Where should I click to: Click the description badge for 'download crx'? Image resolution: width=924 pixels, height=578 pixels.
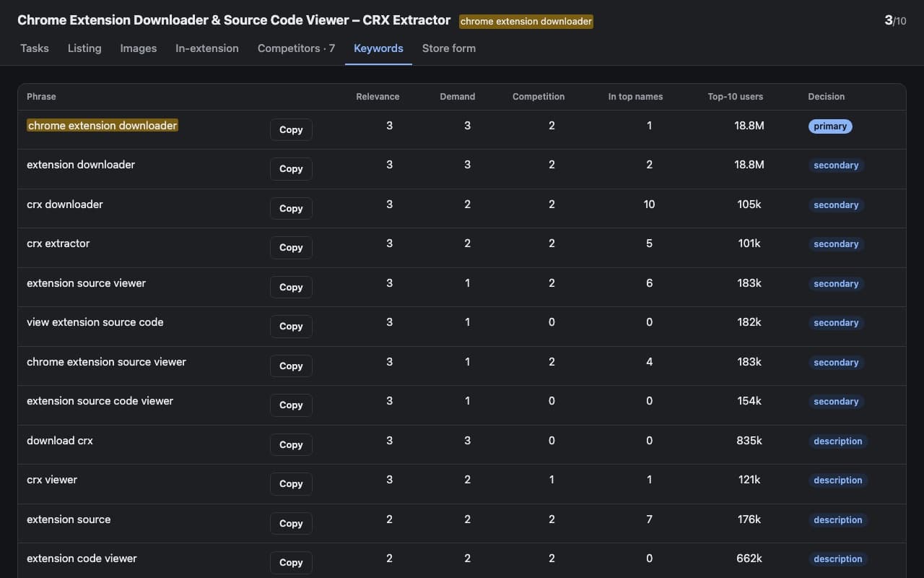pyautogui.click(x=837, y=441)
